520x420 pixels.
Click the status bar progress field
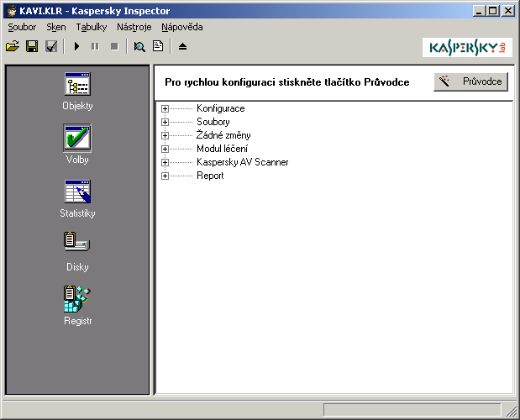[x=412, y=410]
